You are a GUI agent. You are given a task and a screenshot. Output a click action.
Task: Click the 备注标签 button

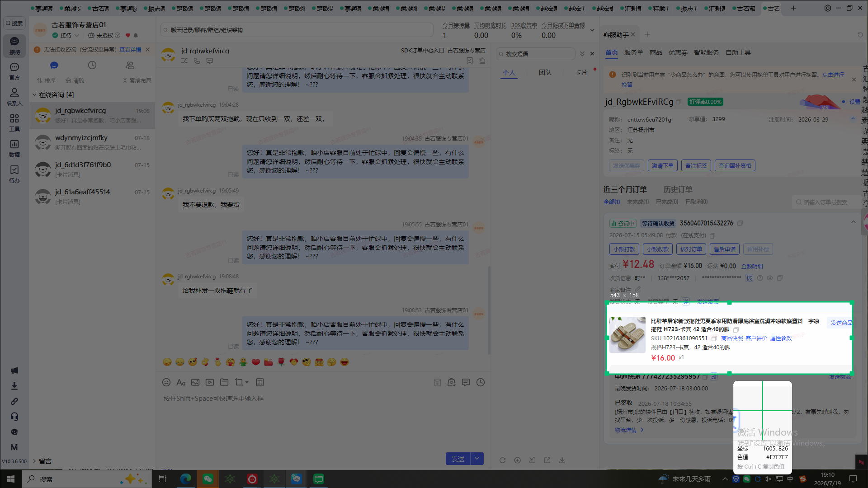pyautogui.click(x=696, y=166)
